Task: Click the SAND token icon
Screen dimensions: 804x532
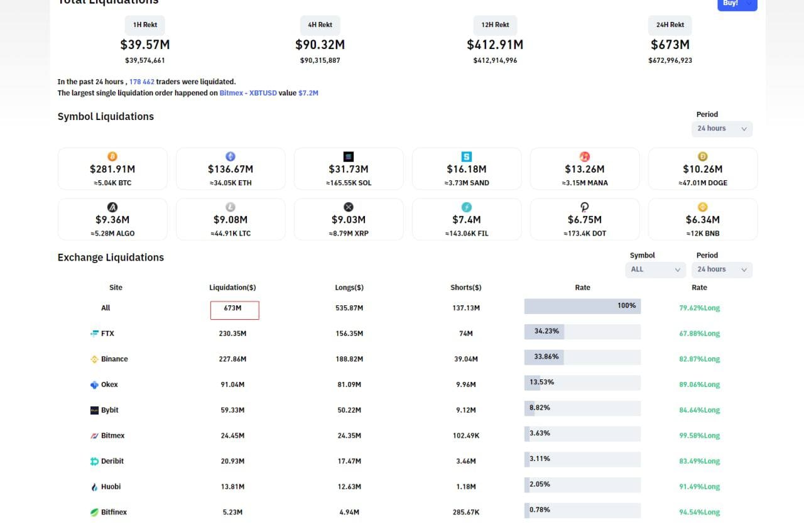Action: 467,156
